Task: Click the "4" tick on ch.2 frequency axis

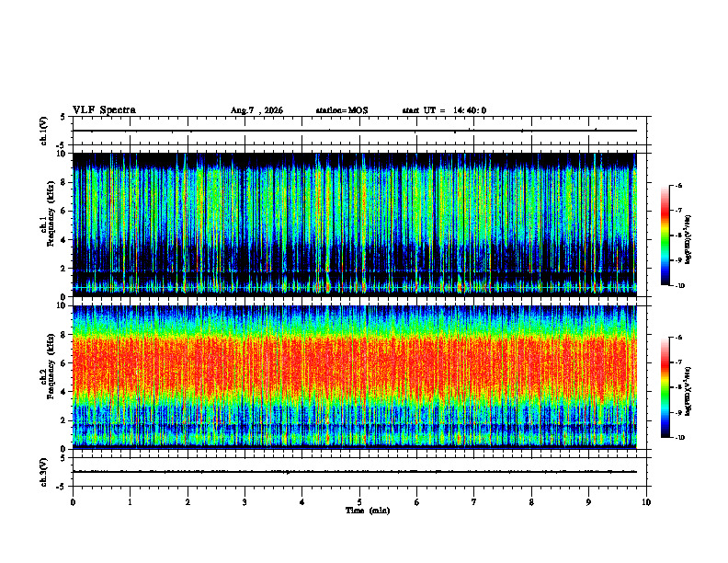Action: click(x=64, y=392)
